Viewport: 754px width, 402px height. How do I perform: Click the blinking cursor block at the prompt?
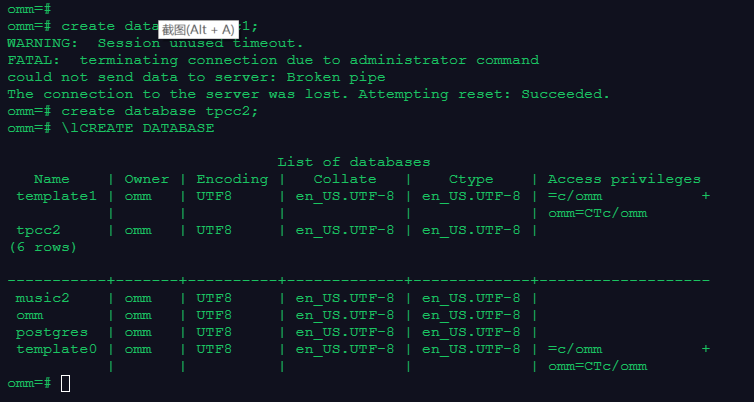66,383
